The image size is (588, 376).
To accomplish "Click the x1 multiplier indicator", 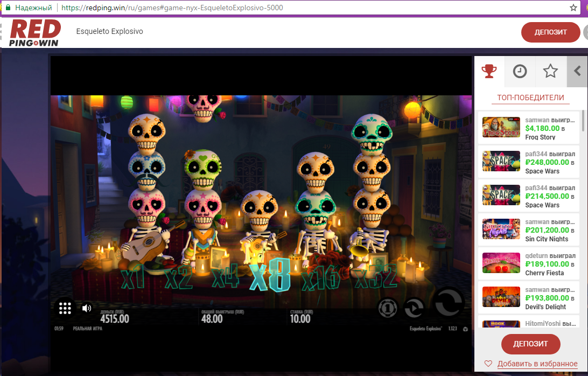I will [x=133, y=276].
